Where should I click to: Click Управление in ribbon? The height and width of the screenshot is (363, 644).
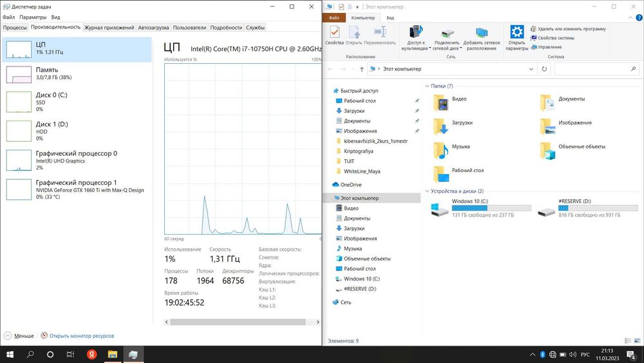pyautogui.click(x=546, y=47)
